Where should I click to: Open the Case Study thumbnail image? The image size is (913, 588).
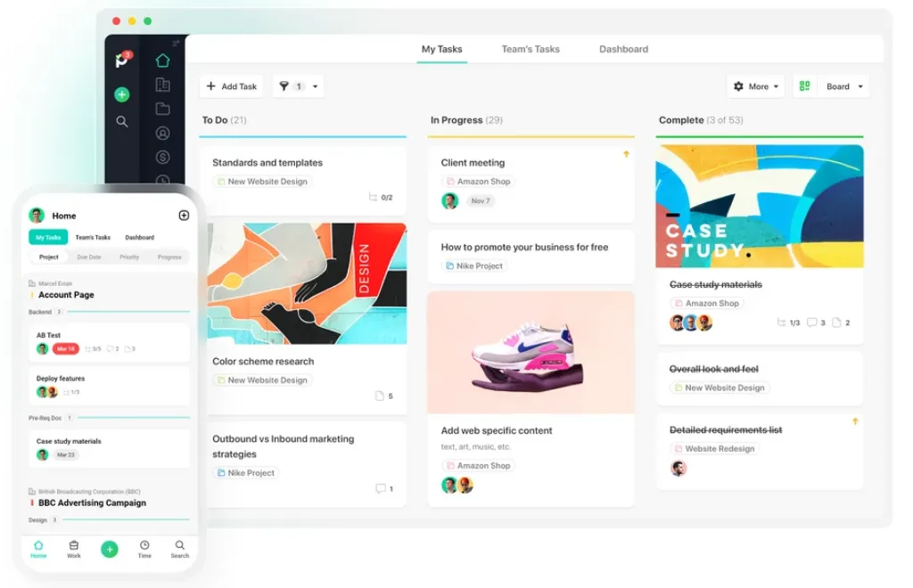(x=760, y=206)
